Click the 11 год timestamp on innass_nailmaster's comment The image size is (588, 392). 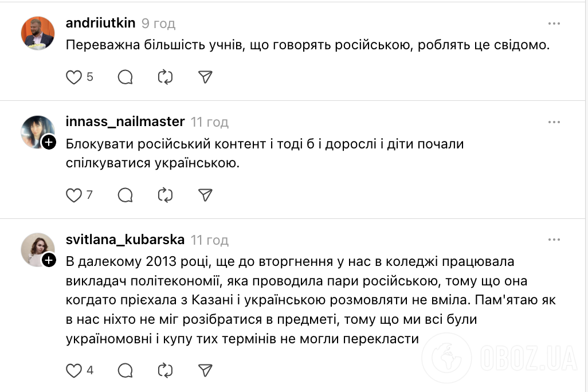click(208, 122)
